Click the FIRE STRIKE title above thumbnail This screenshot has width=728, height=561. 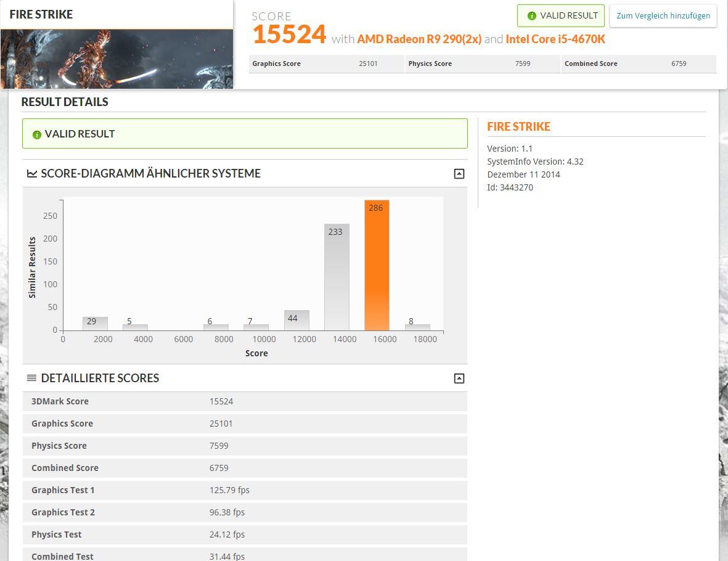(41, 14)
